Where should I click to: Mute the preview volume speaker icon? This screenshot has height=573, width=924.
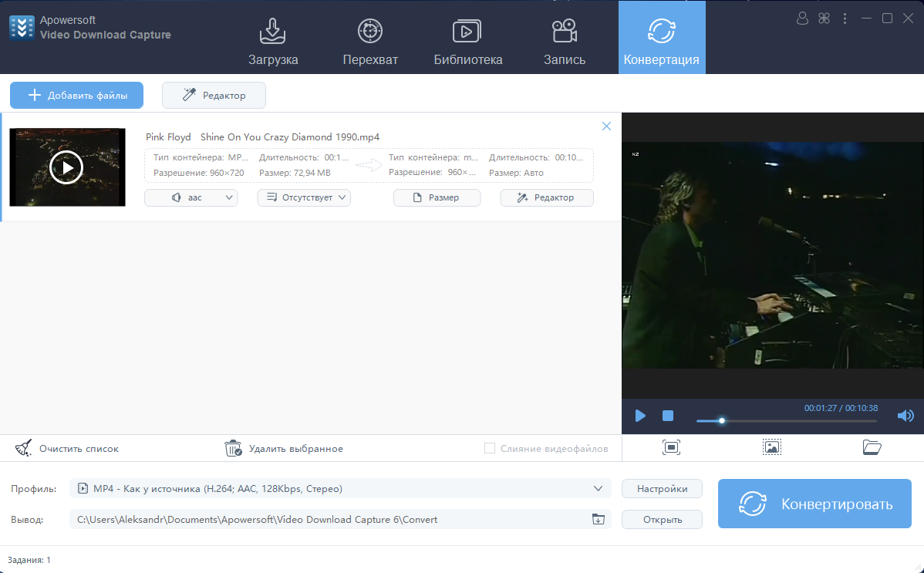(905, 416)
